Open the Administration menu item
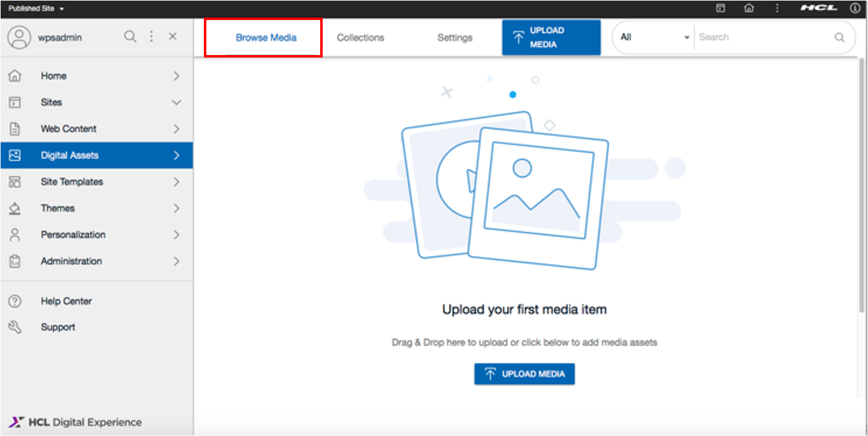The width and height of the screenshot is (868, 436). pos(96,261)
